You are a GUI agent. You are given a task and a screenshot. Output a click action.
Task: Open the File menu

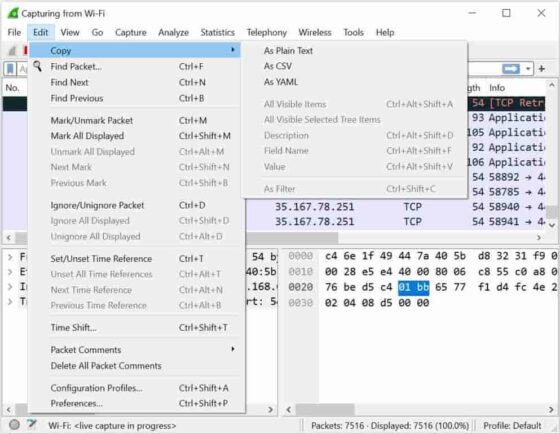tap(14, 33)
